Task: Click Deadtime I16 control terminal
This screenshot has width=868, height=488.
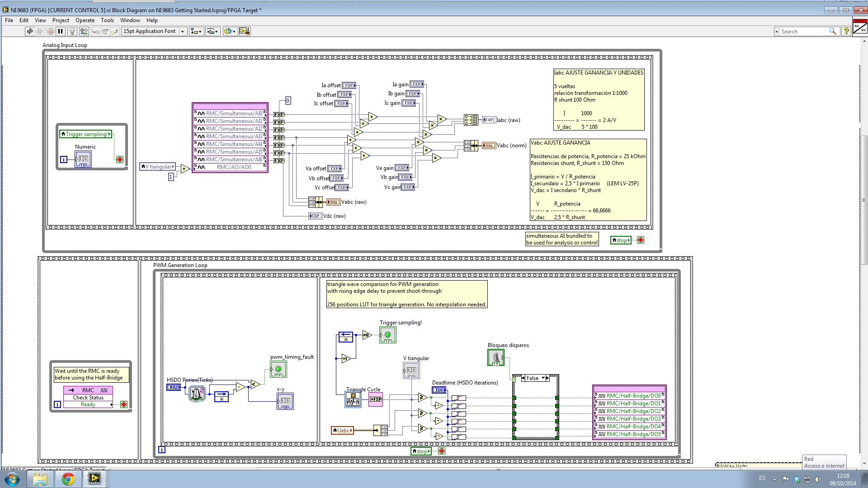Action: click(439, 390)
